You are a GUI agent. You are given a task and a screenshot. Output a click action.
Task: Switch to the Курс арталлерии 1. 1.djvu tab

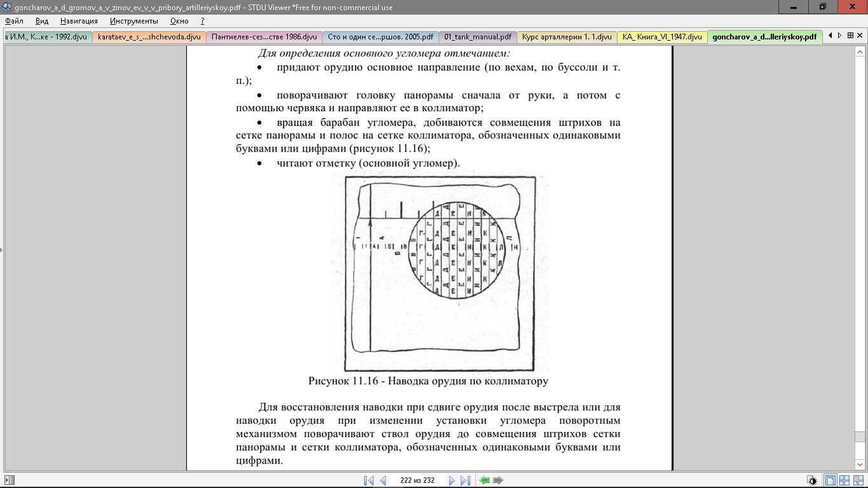tap(567, 37)
